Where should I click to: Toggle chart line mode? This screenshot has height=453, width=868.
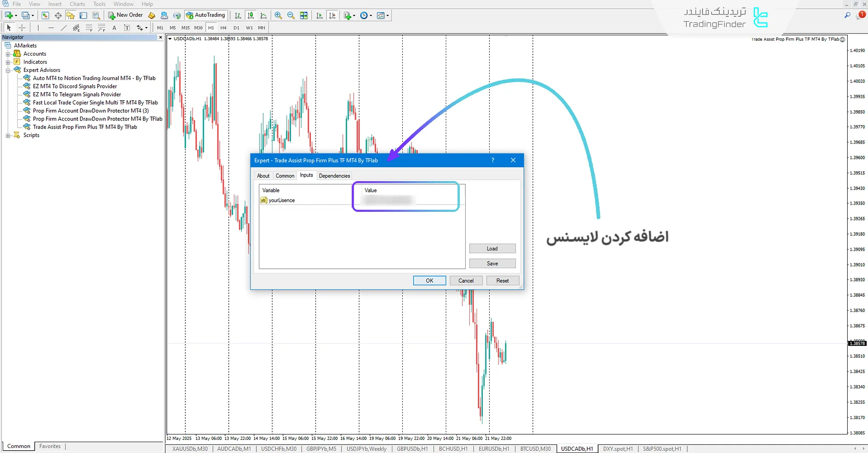[x=264, y=15]
